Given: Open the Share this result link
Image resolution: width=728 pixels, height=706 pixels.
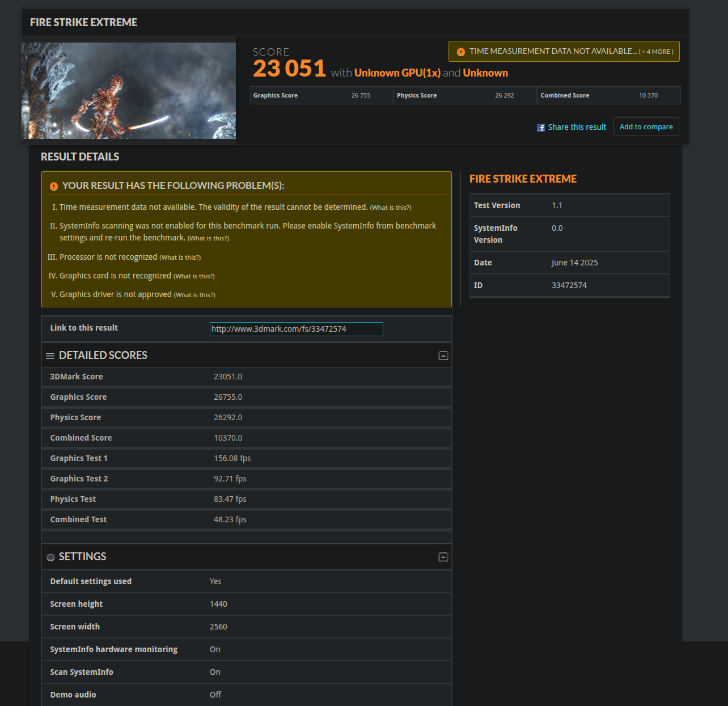Looking at the screenshot, I should click(577, 127).
